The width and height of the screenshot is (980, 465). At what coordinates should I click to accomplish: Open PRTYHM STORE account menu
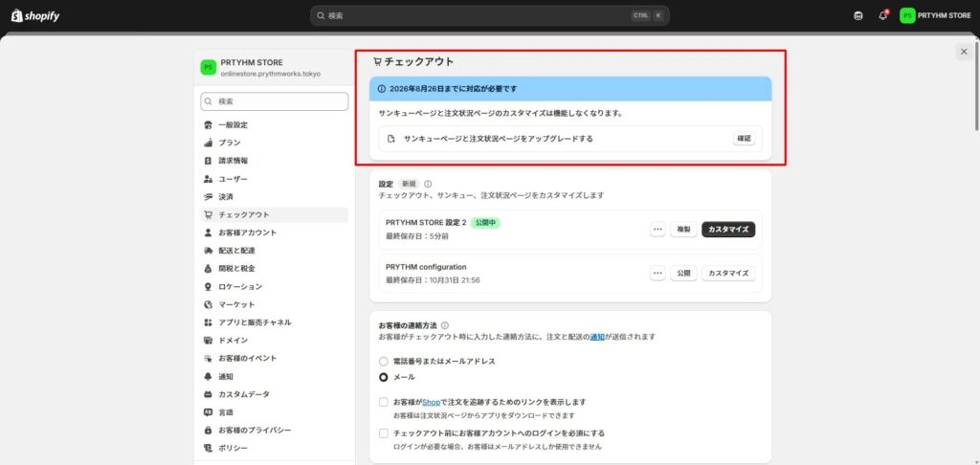[x=936, y=15]
